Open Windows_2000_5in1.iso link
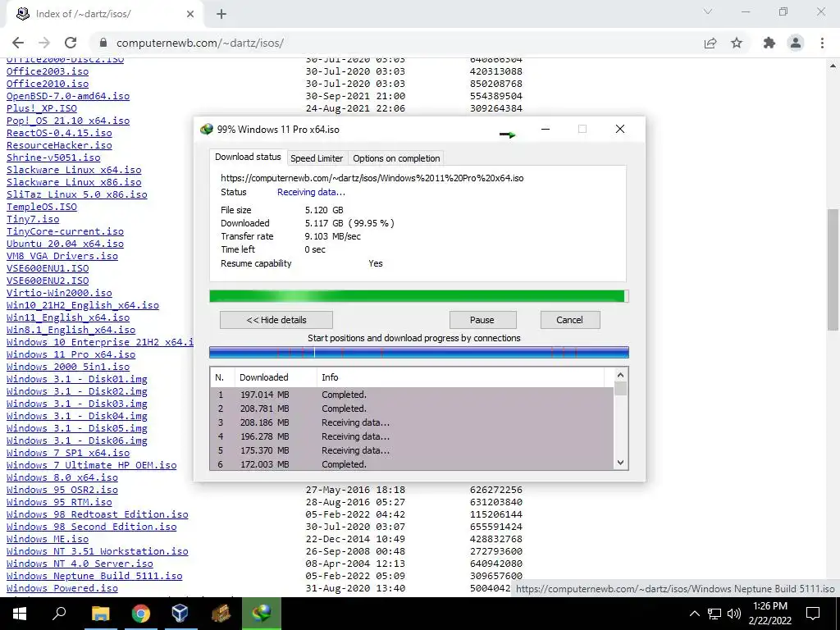Screen dimensions: 840x630 click(x=68, y=367)
